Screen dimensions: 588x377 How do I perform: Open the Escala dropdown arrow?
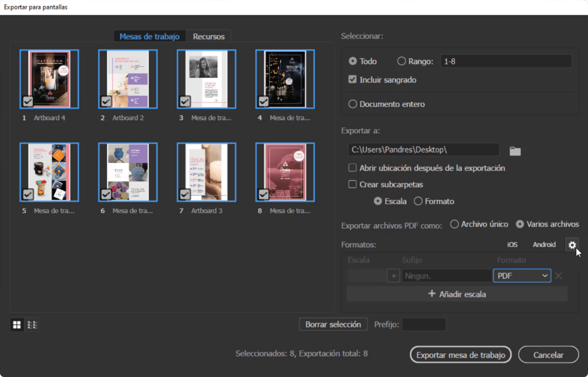[393, 276]
